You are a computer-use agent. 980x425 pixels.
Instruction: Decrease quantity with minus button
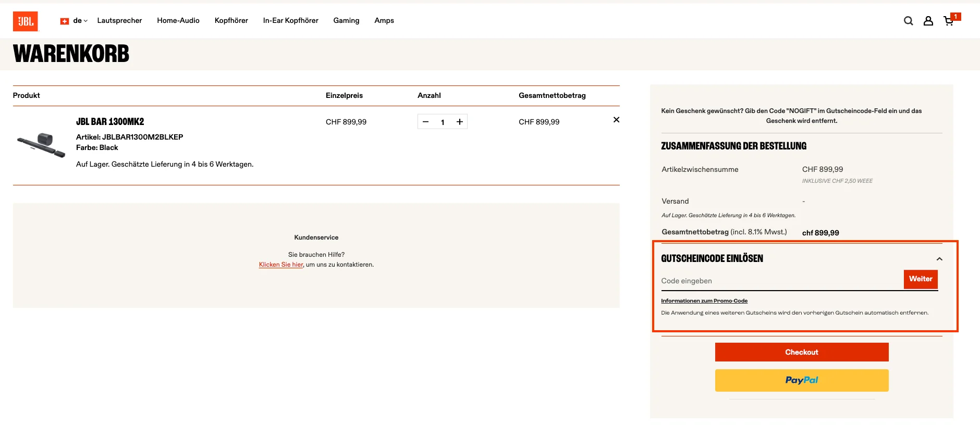click(426, 122)
